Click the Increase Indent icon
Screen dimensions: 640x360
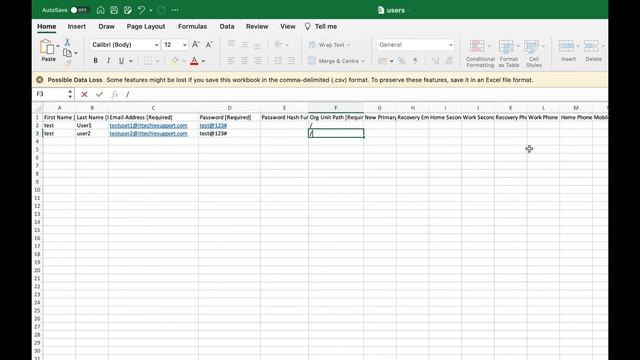click(291, 60)
